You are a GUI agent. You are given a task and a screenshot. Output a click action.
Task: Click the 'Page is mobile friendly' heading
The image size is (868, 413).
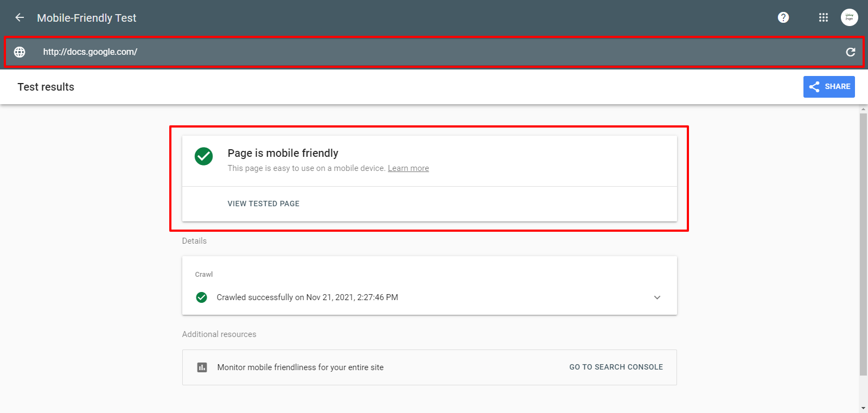pyautogui.click(x=283, y=153)
